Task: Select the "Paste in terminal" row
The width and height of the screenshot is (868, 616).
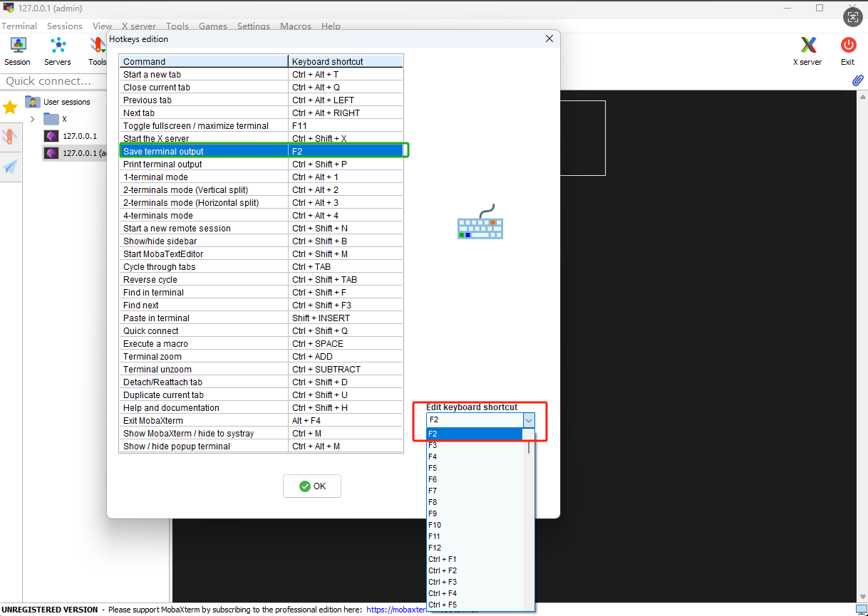Action: pos(261,318)
